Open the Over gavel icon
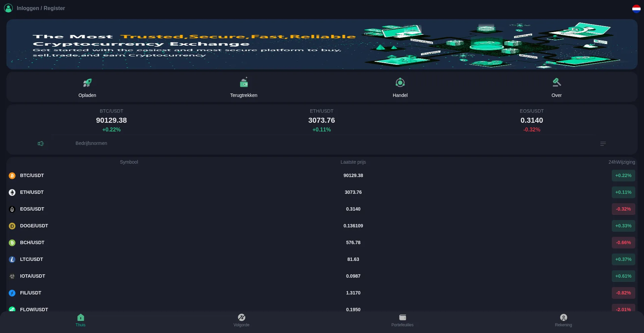 click(x=556, y=82)
